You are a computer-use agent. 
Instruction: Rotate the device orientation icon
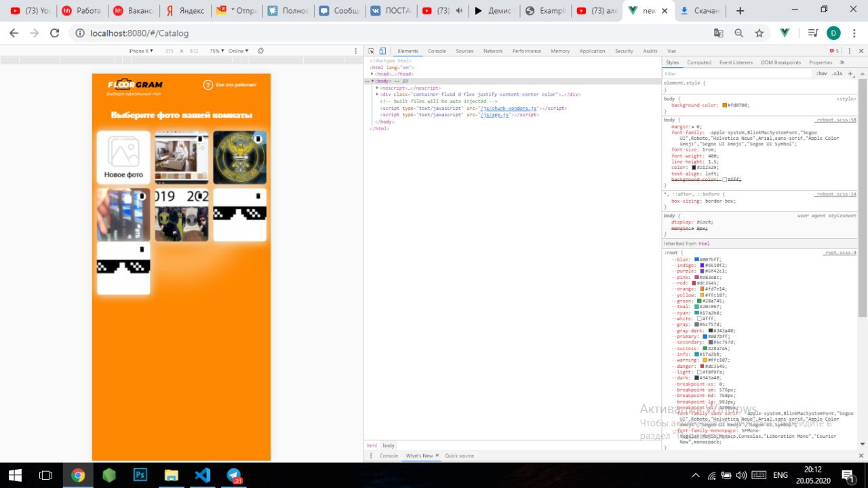pyautogui.click(x=260, y=51)
